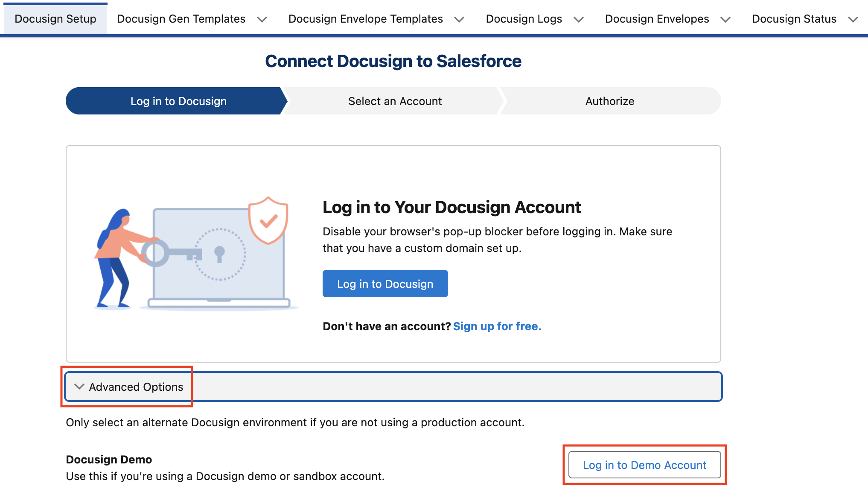This screenshot has width=868, height=504.
Task: Select the Authorize progress step
Action: tap(609, 101)
